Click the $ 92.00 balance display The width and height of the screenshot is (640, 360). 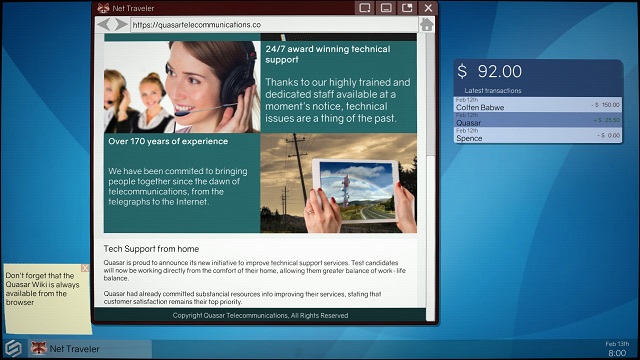[489, 71]
